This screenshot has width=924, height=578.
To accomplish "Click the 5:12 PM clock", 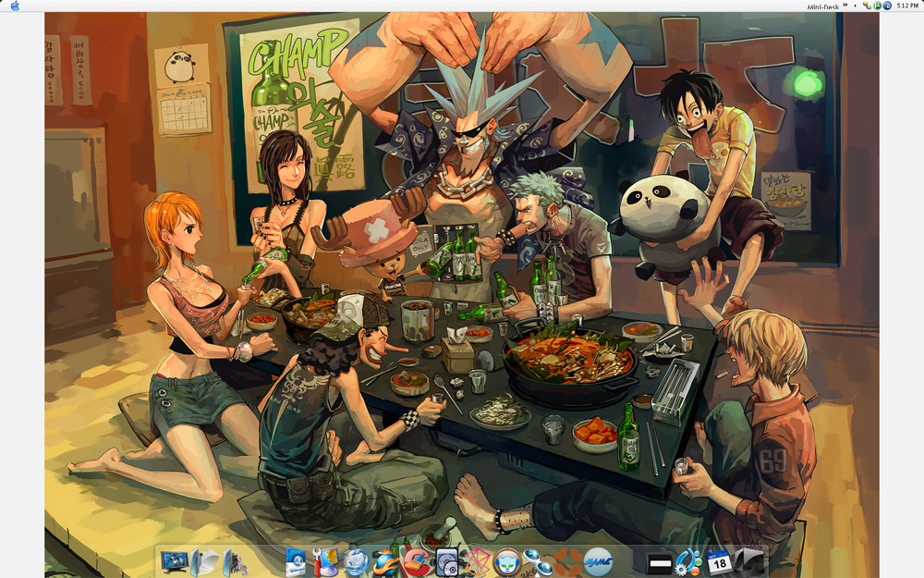I will click(x=906, y=6).
